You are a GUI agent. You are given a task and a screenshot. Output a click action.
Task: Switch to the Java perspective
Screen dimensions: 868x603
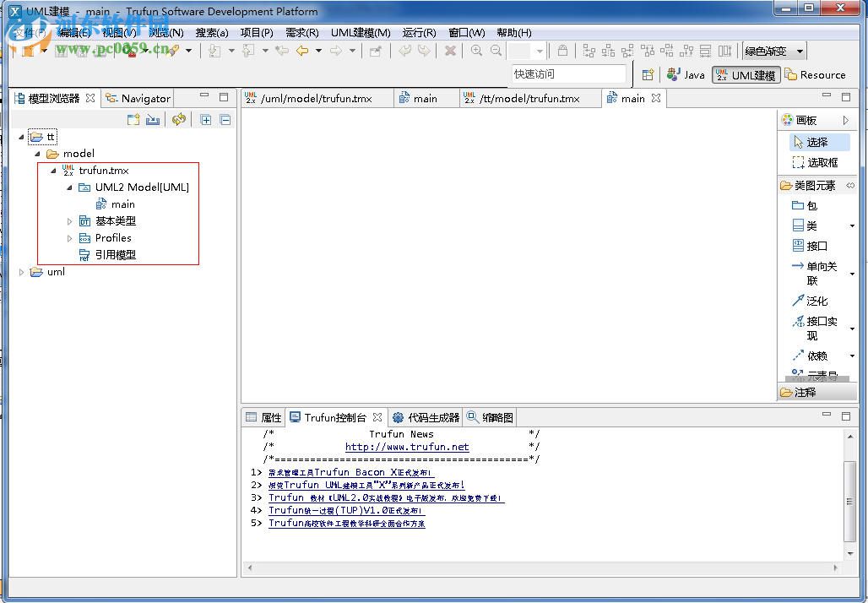pos(686,75)
